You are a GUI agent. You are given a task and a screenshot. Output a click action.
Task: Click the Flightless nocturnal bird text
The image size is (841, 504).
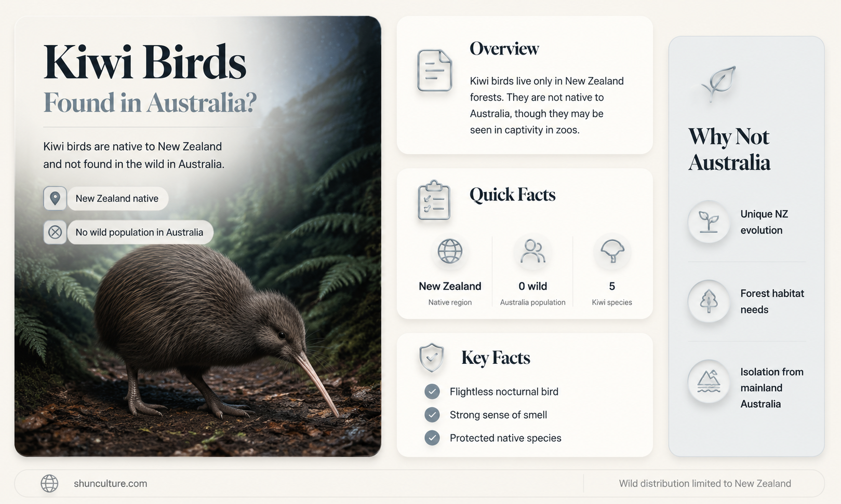click(x=504, y=391)
